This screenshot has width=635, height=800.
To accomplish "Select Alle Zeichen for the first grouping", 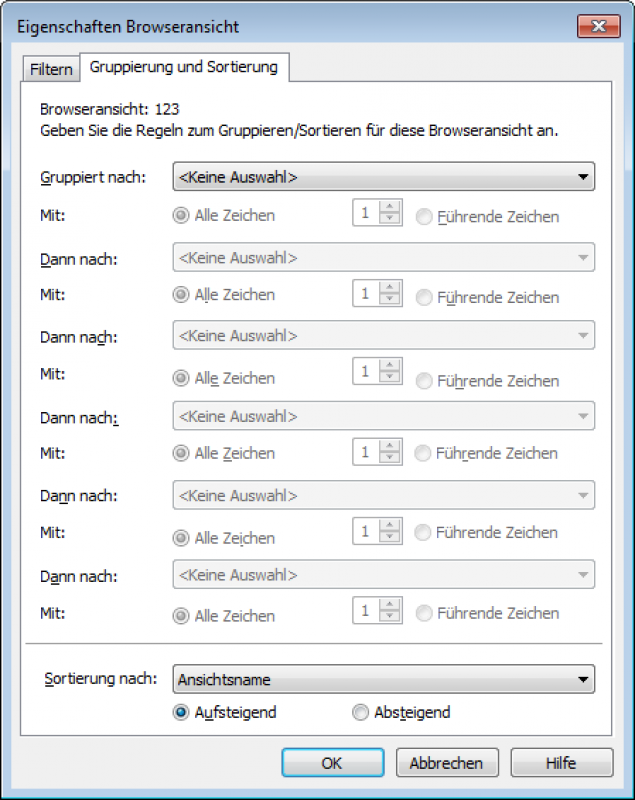I will (x=176, y=214).
